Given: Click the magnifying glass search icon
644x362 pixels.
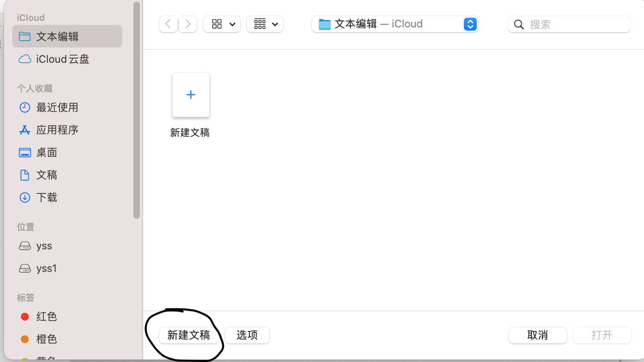Looking at the screenshot, I should pyautogui.click(x=519, y=25).
